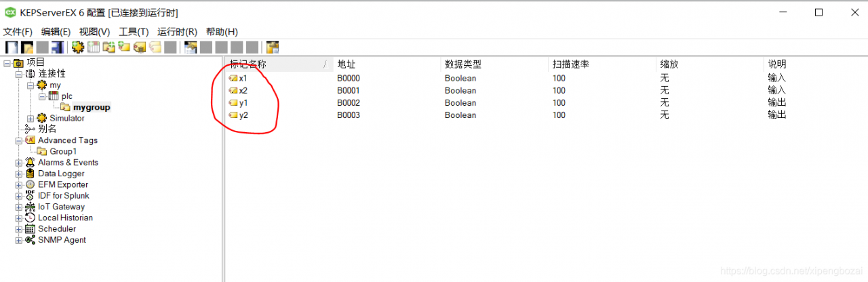868x282 pixels.
Task: Click the Data Logger database icon
Action: pyautogui.click(x=31, y=174)
